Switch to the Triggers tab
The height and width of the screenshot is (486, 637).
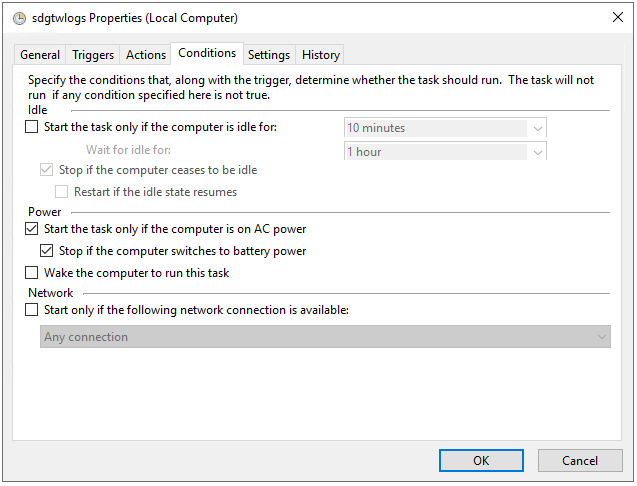93,55
